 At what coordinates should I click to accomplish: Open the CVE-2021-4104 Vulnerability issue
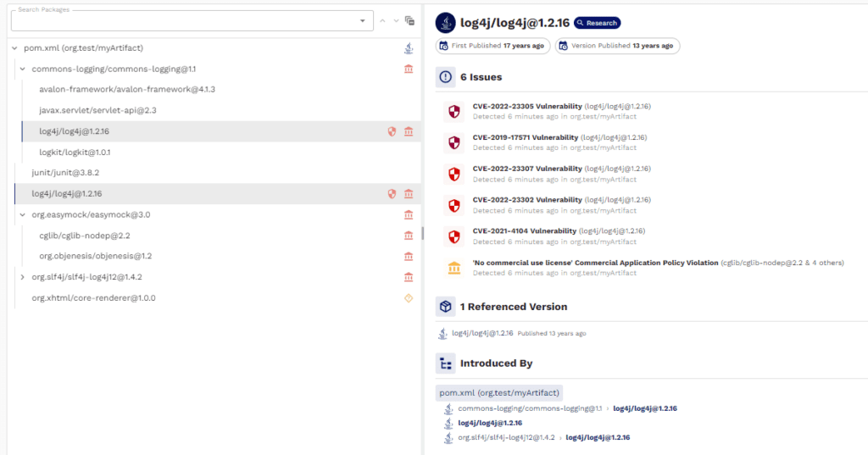pos(524,230)
